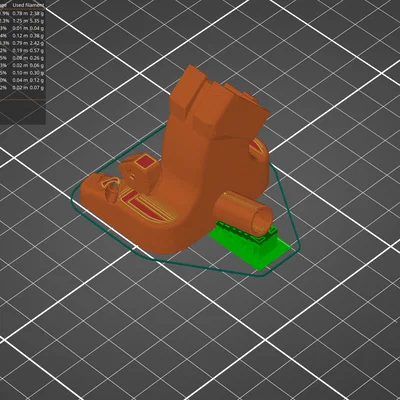Select the legend row showing 0.79 m 2.42 g
Screen dimensions: 400x400
(x=22, y=43)
